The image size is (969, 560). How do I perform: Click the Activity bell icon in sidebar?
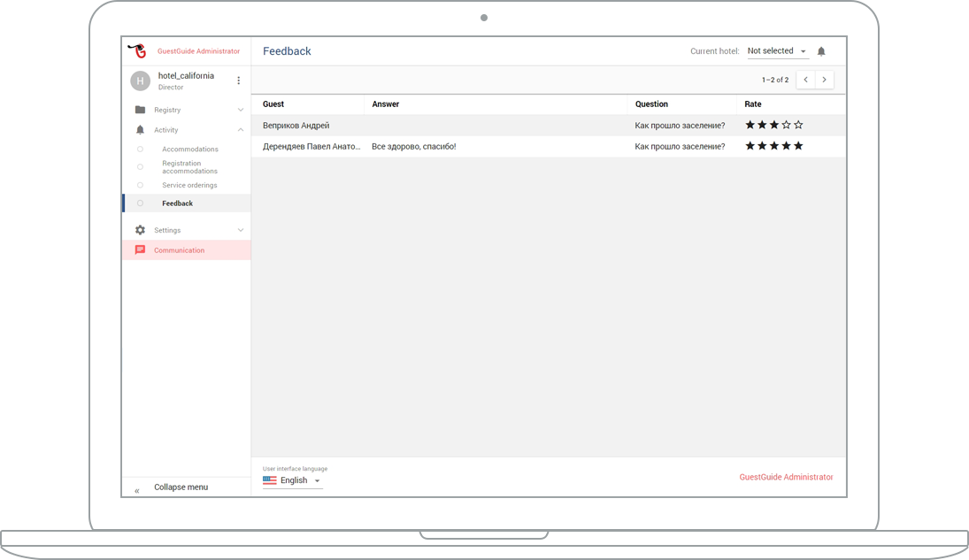pyautogui.click(x=141, y=130)
